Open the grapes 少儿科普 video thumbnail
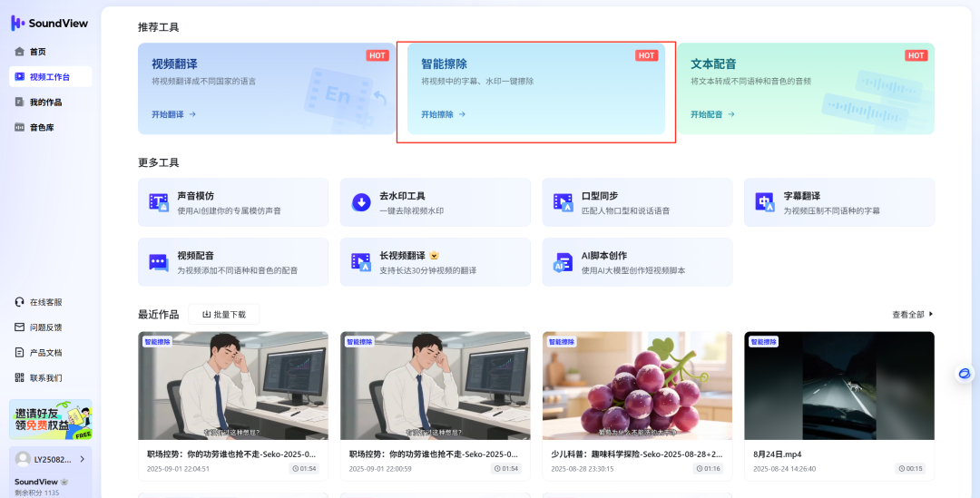This screenshot has height=498, width=980. [x=637, y=386]
